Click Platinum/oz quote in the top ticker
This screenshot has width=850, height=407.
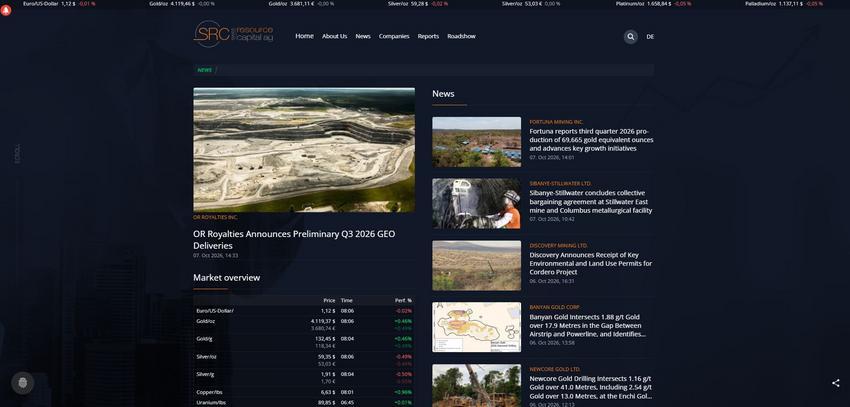(x=653, y=3)
